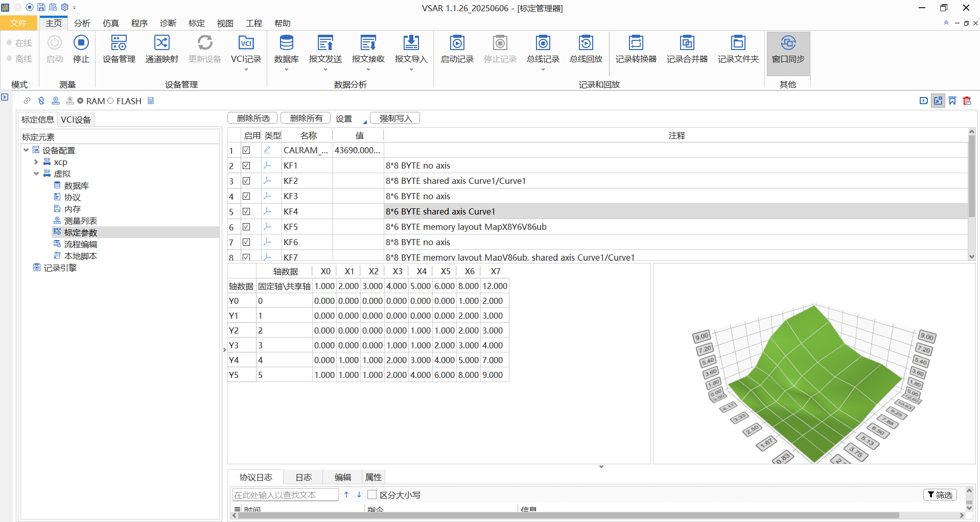This screenshot has width=980, height=522.
Task: Open 记录合并器 record merger
Action: click(687, 49)
